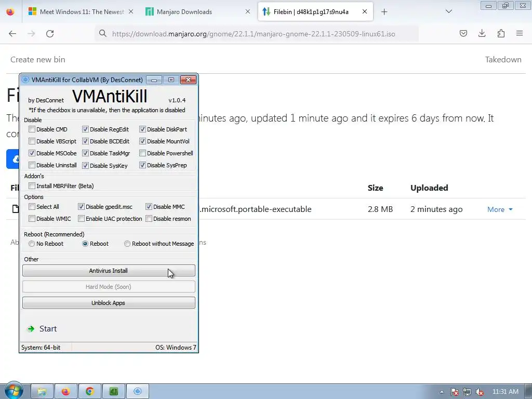Viewport: 532px width, 399px height.
Task: Open Firefox from the taskbar
Action: (66, 392)
